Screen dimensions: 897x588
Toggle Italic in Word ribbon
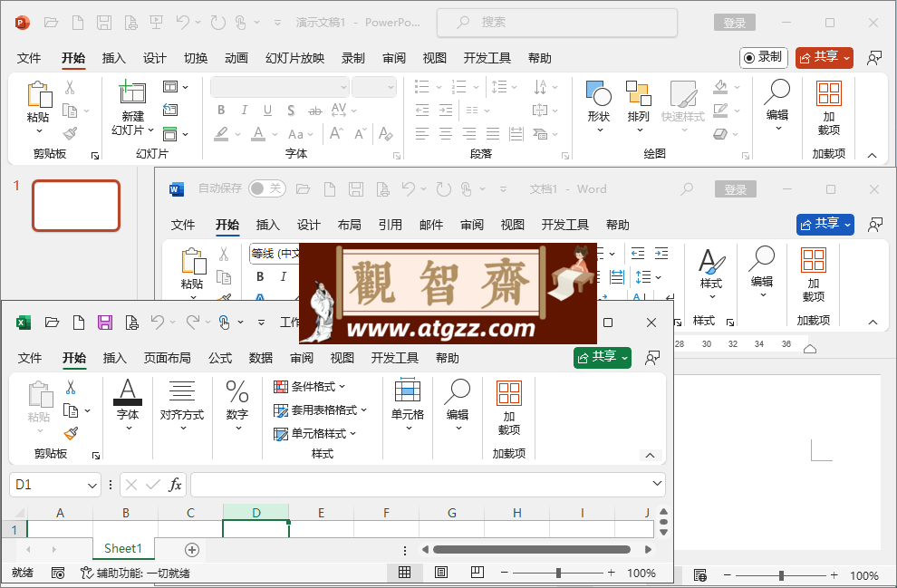coord(284,277)
